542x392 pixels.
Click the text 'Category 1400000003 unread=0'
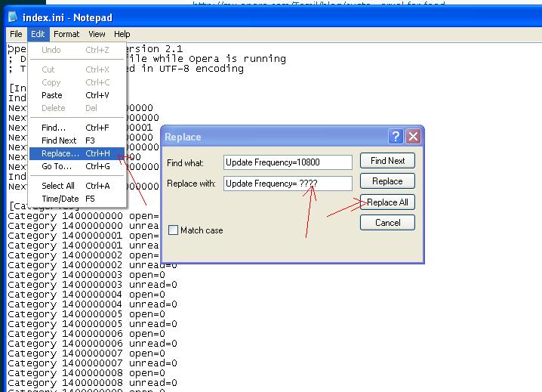point(92,285)
